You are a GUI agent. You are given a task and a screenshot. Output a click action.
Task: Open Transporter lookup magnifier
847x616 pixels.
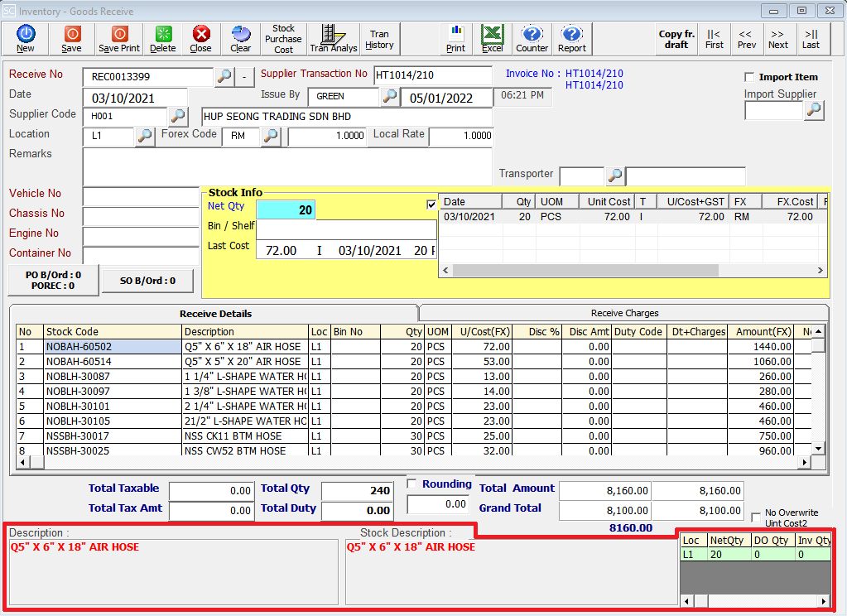tap(614, 175)
